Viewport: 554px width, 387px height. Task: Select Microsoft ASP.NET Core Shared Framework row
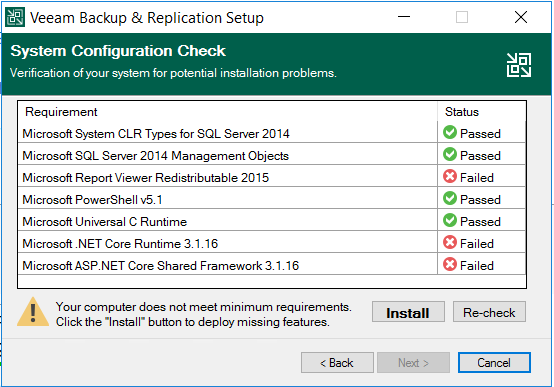point(272,264)
